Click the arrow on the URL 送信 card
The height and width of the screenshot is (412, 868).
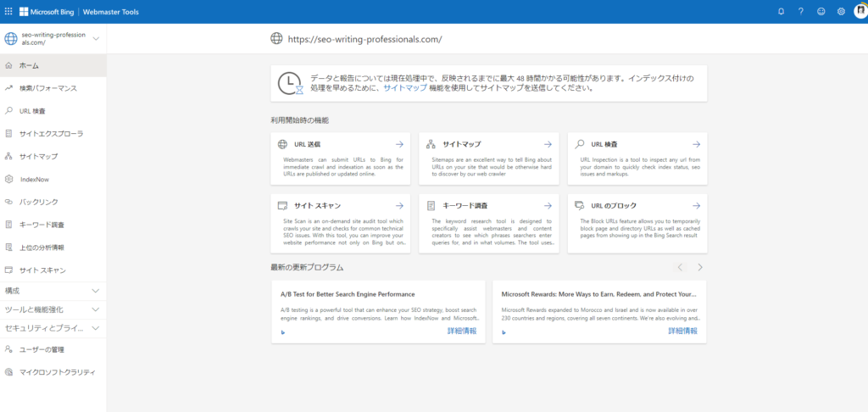coord(399,144)
